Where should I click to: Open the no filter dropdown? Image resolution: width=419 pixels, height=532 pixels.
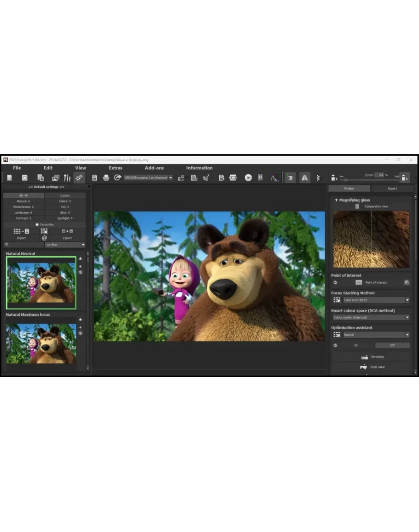(65, 245)
